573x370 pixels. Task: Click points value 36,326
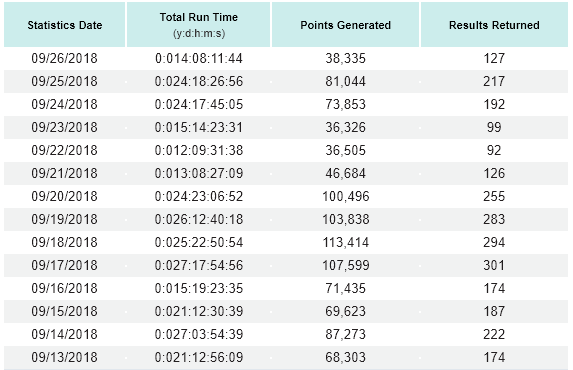tap(345, 128)
